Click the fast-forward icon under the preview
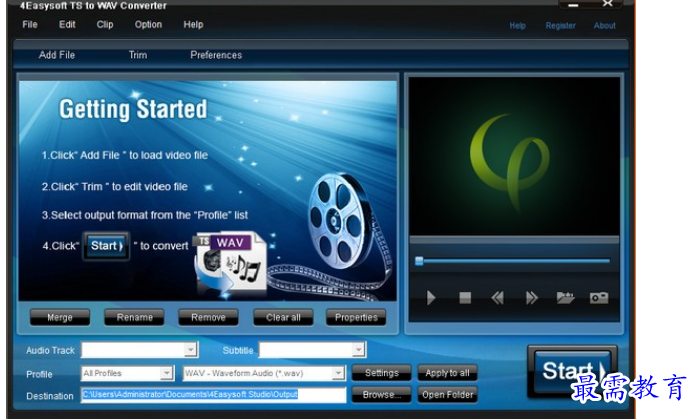The height and width of the screenshot is (419, 695). pyautogui.click(x=531, y=298)
